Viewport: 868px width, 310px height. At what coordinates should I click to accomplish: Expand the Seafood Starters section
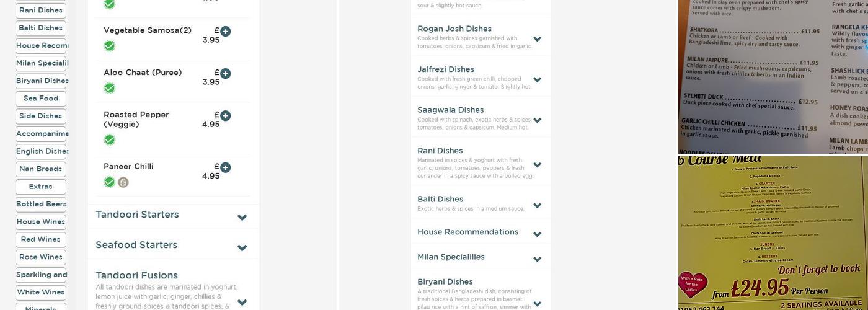point(242,247)
